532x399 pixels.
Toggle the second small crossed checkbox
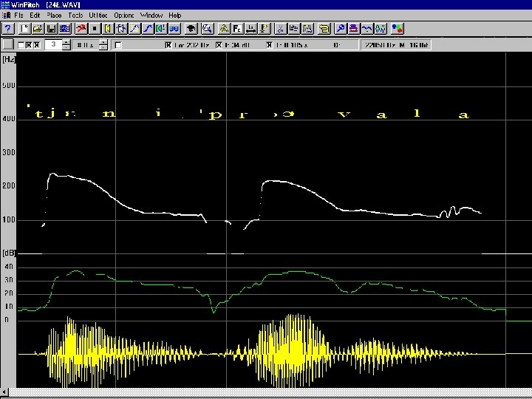[29, 45]
